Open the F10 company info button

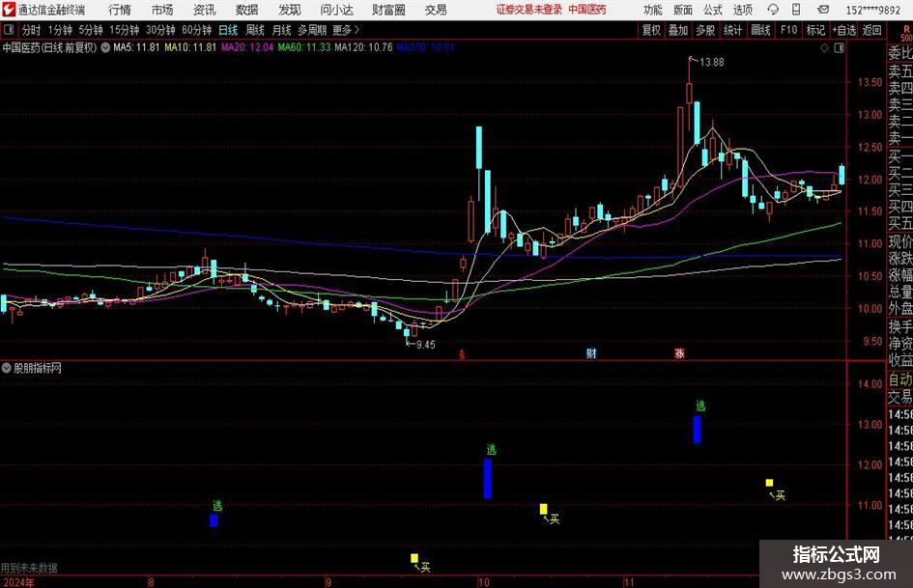(x=788, y=30)
